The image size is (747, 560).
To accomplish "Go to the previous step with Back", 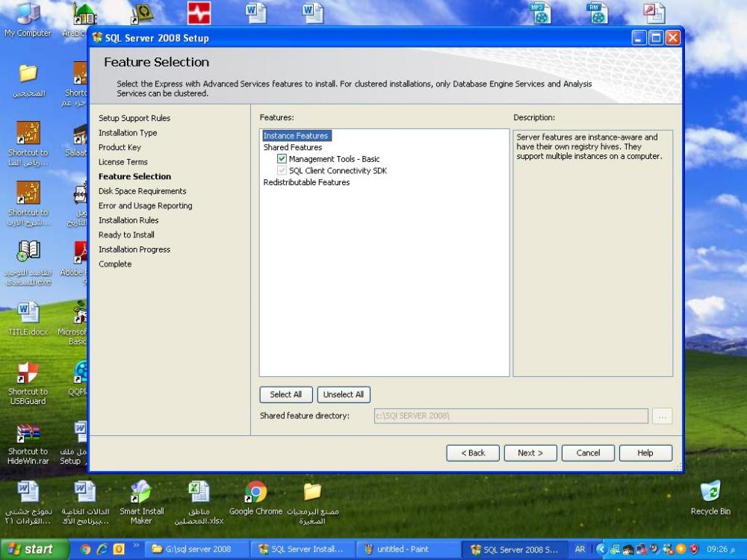I will [473, 453].
